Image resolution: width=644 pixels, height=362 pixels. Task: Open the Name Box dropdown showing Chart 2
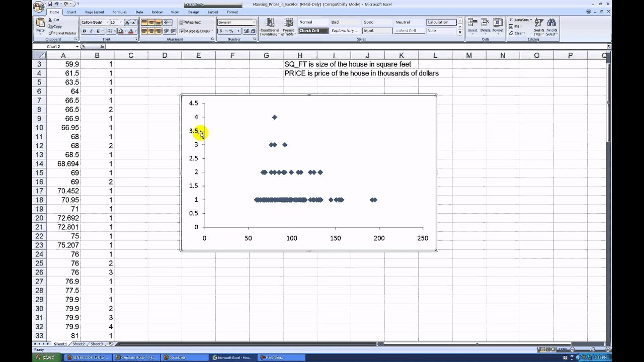coord(77,46)
